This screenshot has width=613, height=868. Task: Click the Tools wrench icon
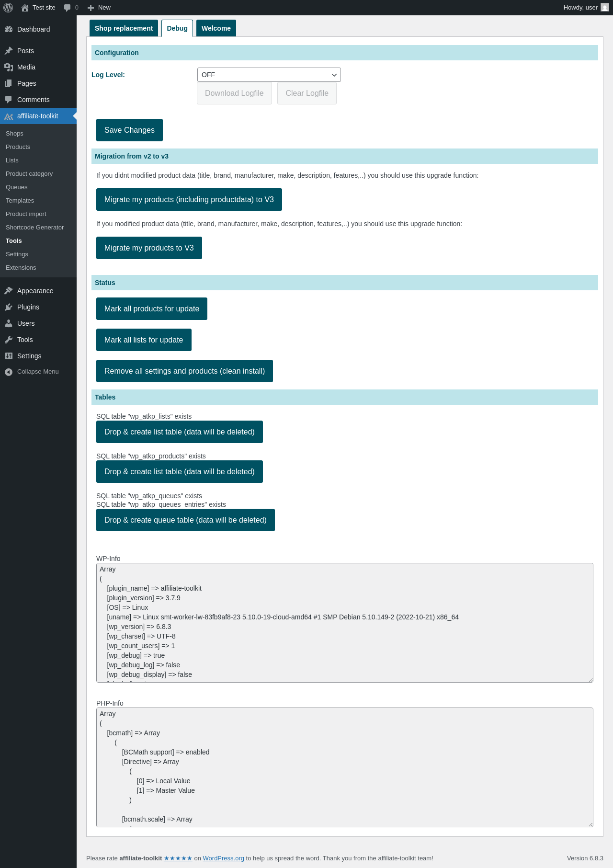point(9,340)
